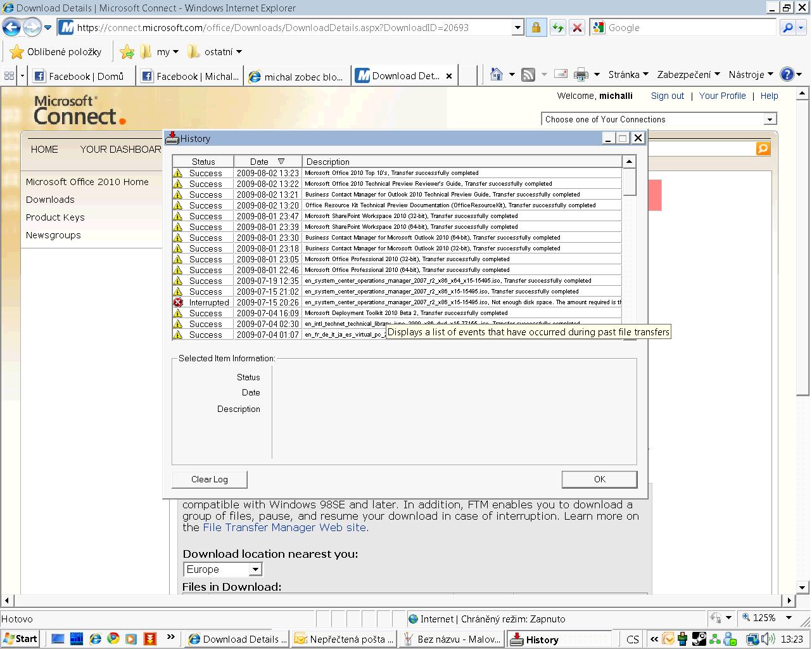Switch to 'michal zobec blo...' tab
Image resolution: width=812 pixels, height=649 pixels.
click(297, 76)
